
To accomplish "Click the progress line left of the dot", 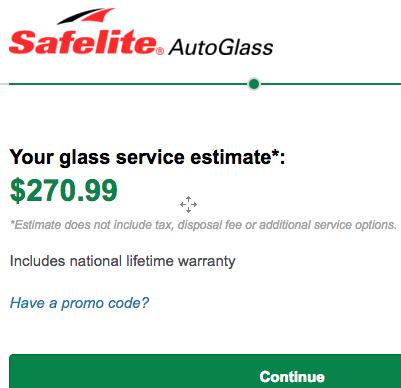I will (x=129, y=84).
